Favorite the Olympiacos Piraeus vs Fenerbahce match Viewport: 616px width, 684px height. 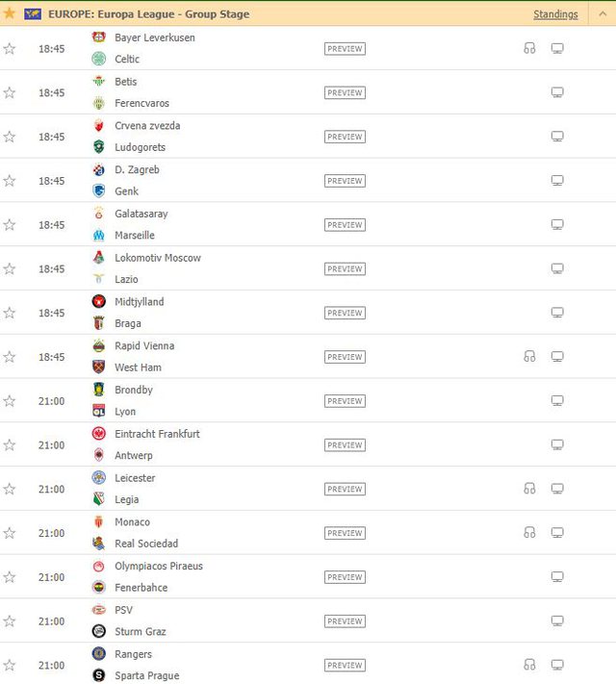click(x=10, y=577)
